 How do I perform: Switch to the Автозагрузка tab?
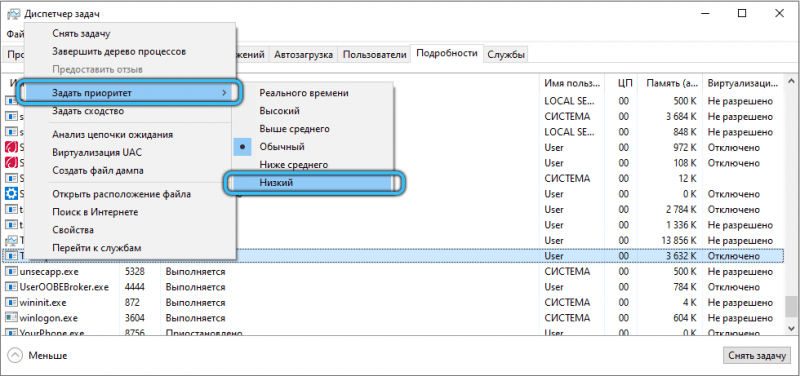pyautogui.click(x=304, y=54)
